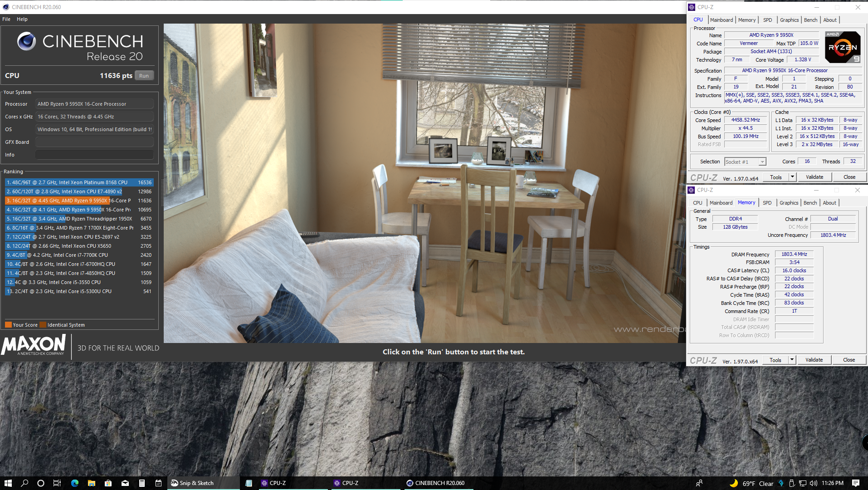Open Task View in taskbar

57,483
